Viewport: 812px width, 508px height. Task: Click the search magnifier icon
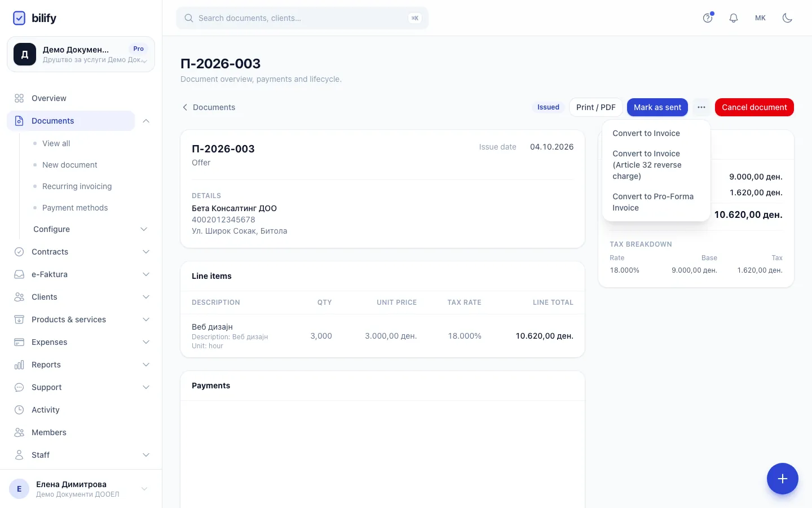click(189, 18)
